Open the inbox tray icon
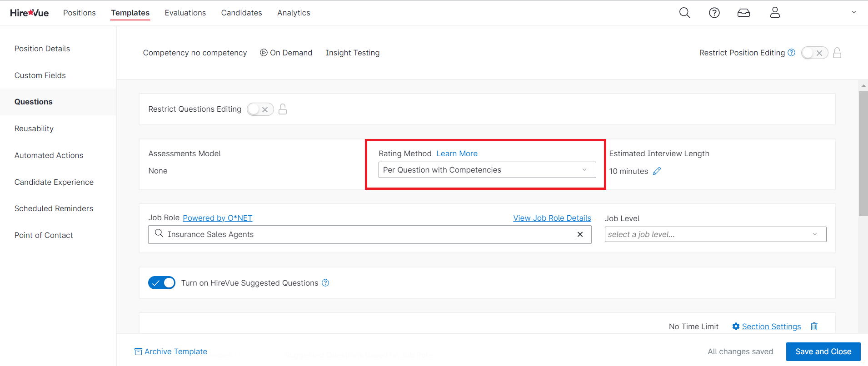The image size is (868, 366). pyautogui.click(x=743, y=13)
